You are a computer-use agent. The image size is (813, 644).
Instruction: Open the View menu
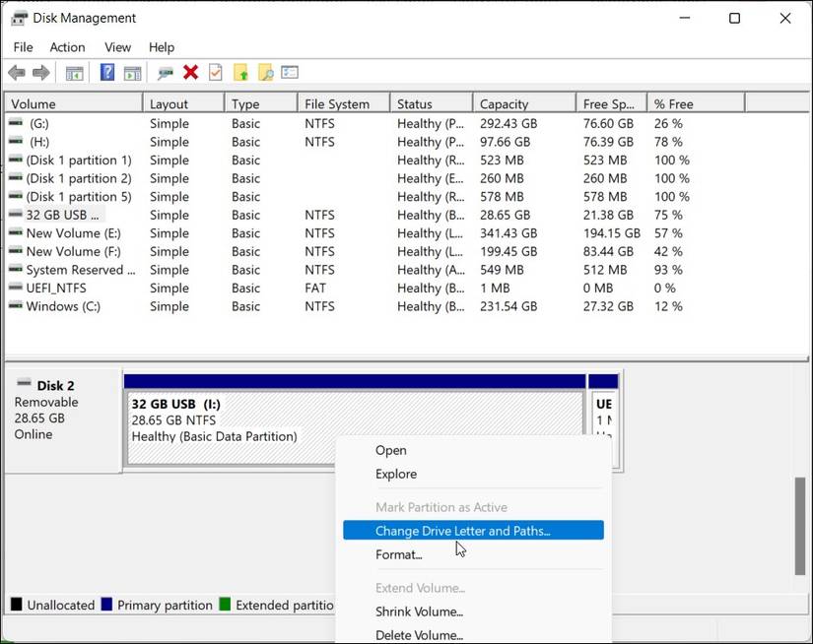coord(117,47)
